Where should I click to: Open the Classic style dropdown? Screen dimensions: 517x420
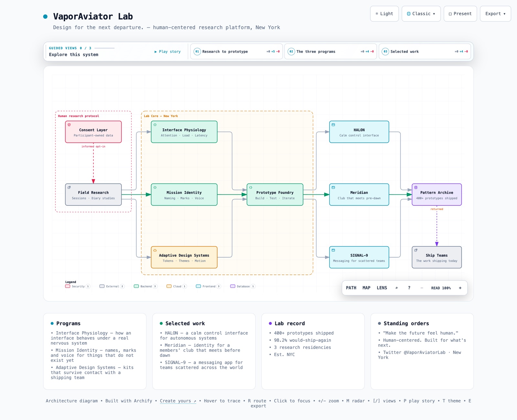[x=421, y=14]
